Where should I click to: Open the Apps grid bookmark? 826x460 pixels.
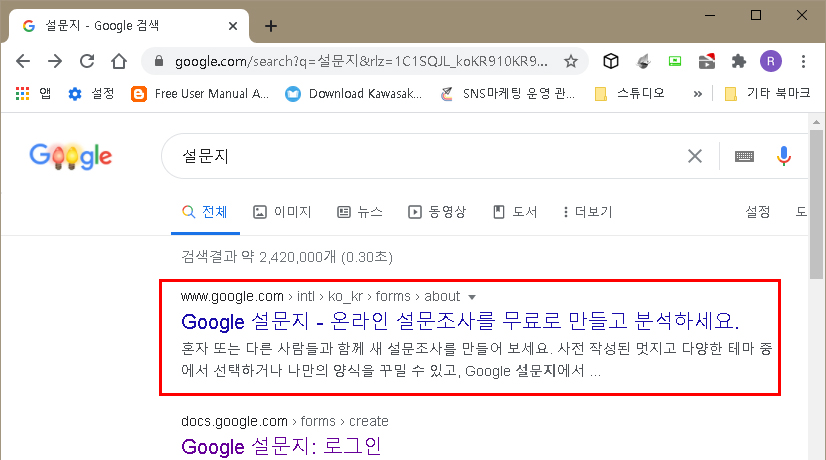33,94
